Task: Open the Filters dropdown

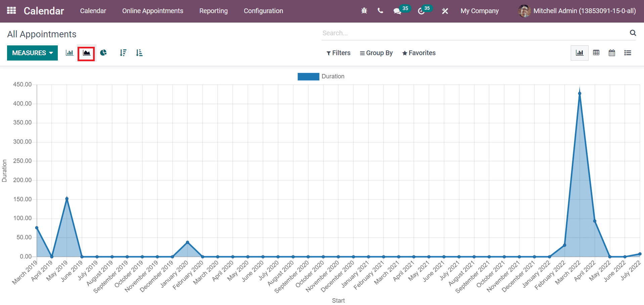Action: point(338,53)
